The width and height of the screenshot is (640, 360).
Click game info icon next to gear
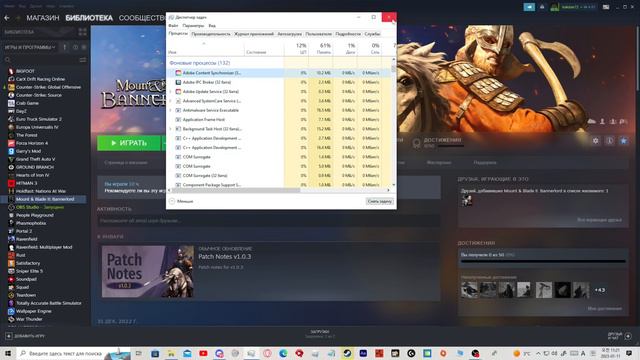click(609, 141)
